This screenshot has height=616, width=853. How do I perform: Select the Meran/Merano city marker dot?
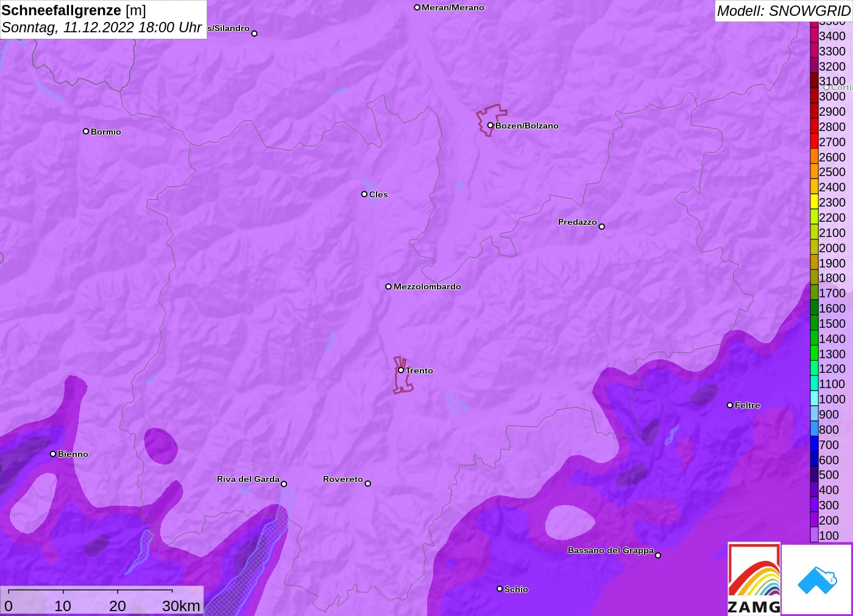point(417,7)
